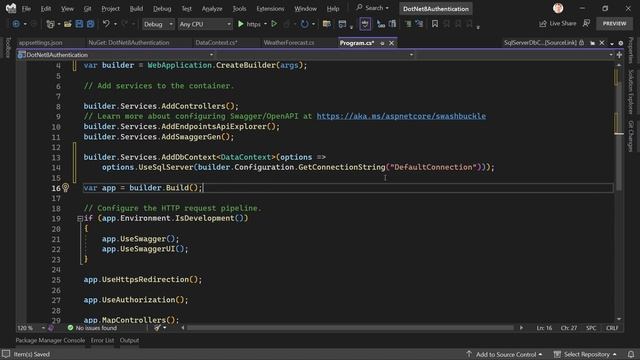Open the tab list overflow dropdown arrow
The height and width of the screenshot is (360, 640).
tap(611, 43)
